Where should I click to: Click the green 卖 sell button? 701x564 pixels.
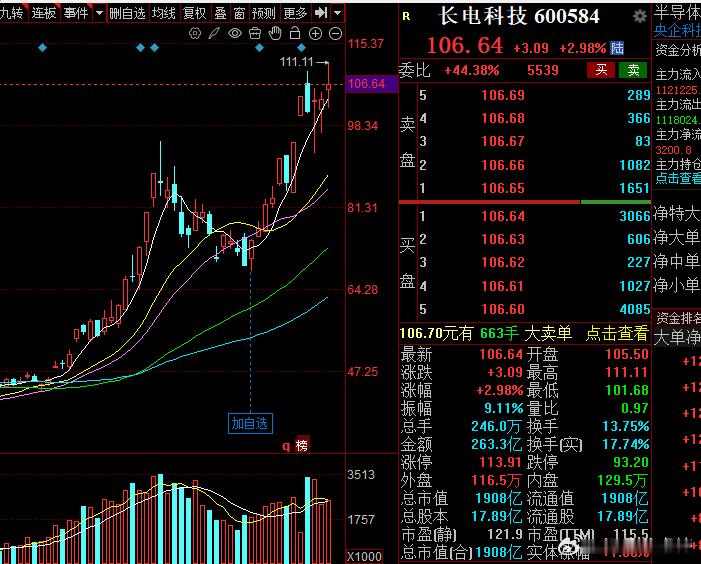tap(633, 70)
